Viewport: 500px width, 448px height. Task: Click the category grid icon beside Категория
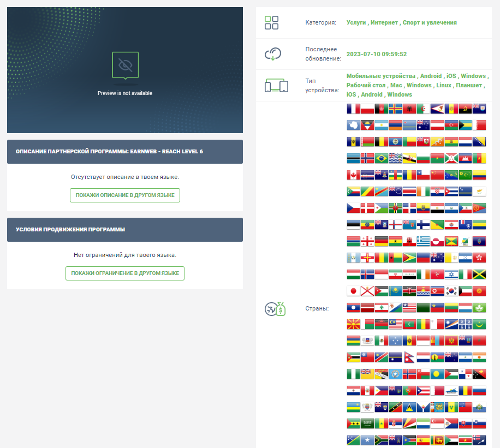(271, 22)
